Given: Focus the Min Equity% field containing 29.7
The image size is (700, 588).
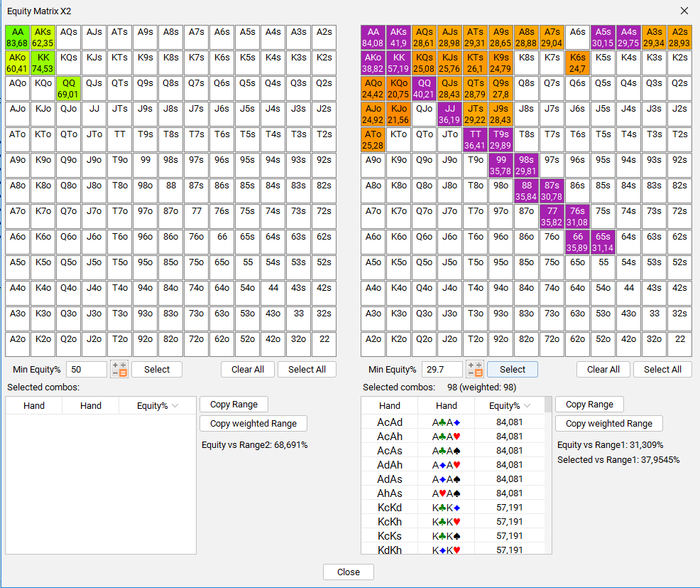Looking at the screenshot, I should pyautogui.click(x=442, y=369).
